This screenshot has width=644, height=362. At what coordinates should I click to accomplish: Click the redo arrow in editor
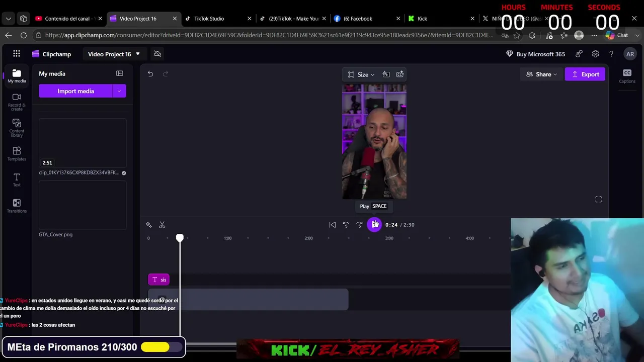(x=166, y=74)
